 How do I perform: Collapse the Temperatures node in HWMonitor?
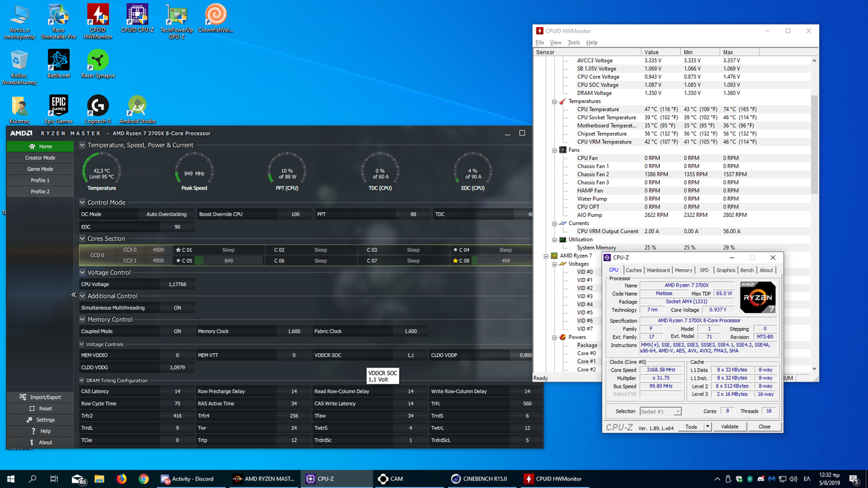[x=554, y=101]
